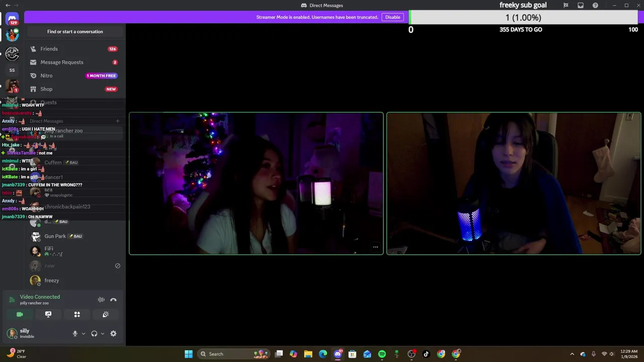This screenshot has width=644, height=362.
Task: Open Task View on the taskbar
Action: point(279,354)
